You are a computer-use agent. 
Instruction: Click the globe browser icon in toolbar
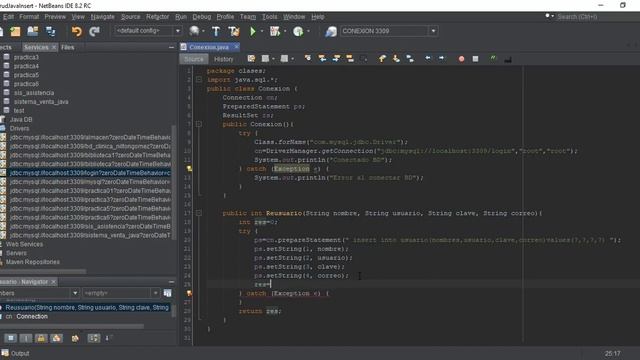click(194, 31)
